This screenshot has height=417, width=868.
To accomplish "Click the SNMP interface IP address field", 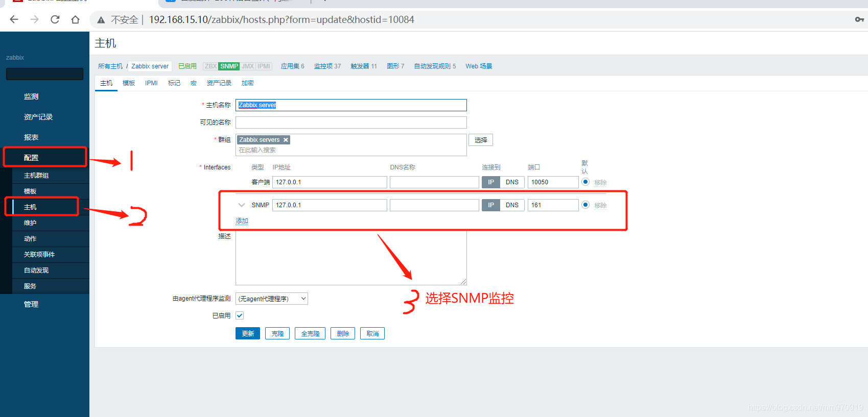I will [x=330, y=205].
